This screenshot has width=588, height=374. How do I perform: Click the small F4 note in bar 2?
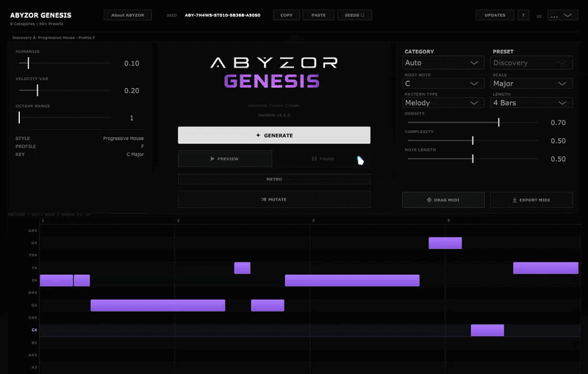coord(243,268)
